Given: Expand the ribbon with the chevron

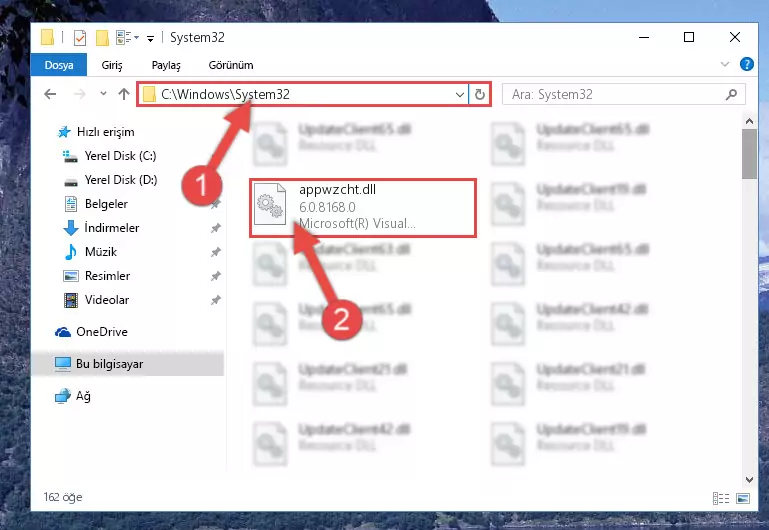Looking at the screenshot, I should [x=724, y=64].
